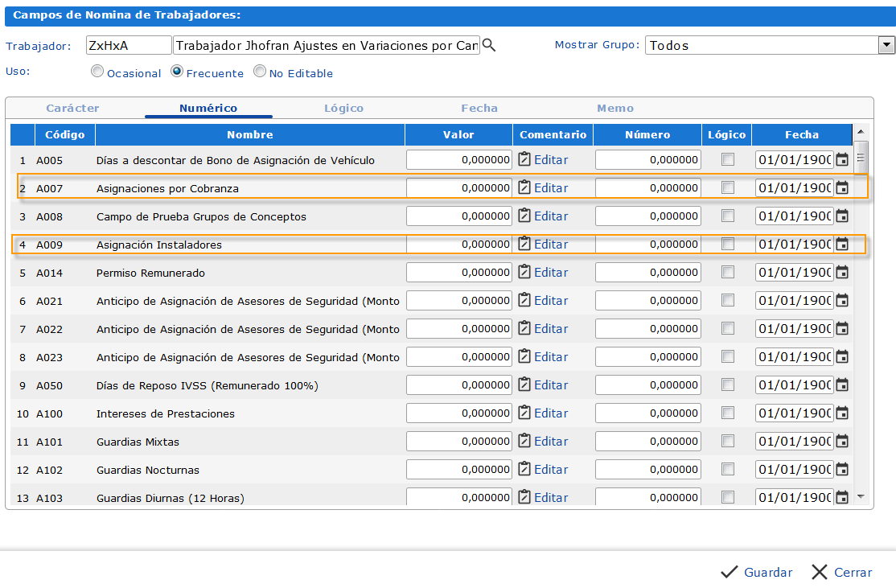This screenshot has height=588, width=896.
Task: Check Lógico checkbox for Asignación Instaladores
Action: 728,244
